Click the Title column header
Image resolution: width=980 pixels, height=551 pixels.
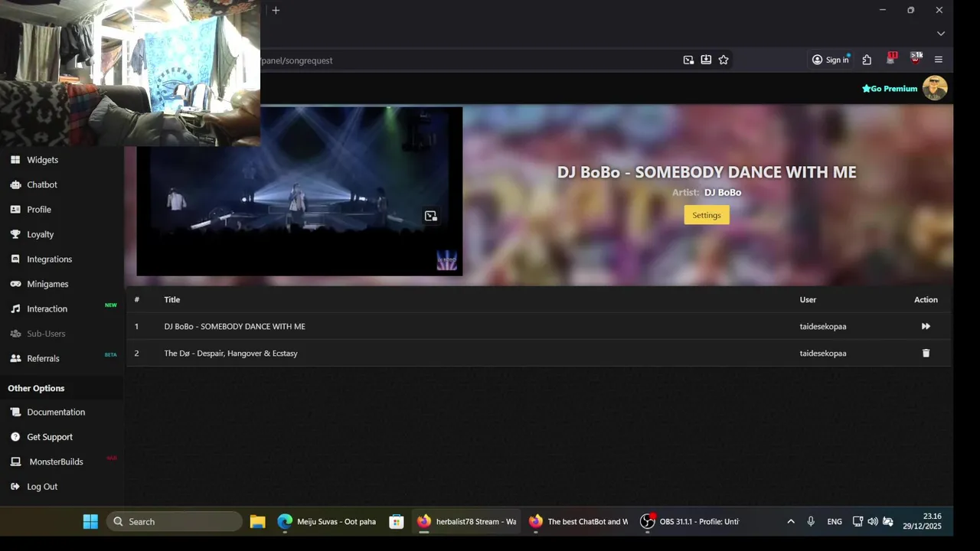pos(171,300)
